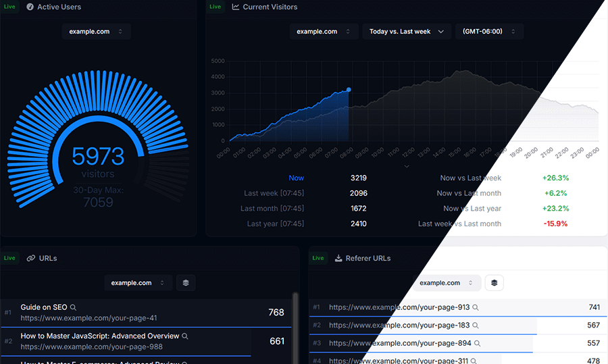Viewport: 608px width, 364px height.
Task: Open the Current Visitors example.com site selector
Action: coord(324,31)
